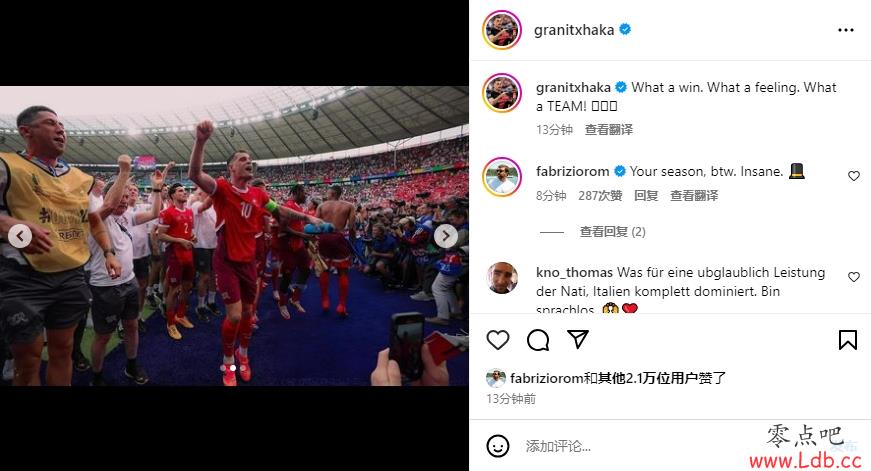Open kno_thomas's profile

(574, 272)
